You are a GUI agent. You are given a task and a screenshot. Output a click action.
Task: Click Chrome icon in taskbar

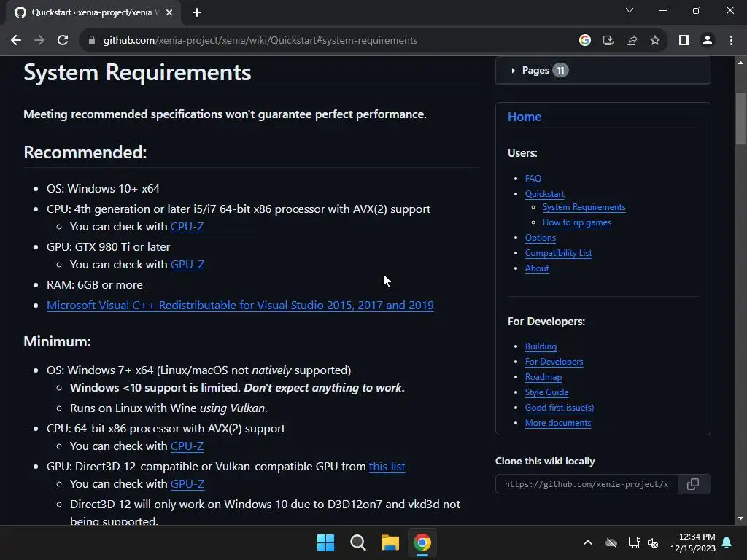pyautogui.click(x=422, y=542)
